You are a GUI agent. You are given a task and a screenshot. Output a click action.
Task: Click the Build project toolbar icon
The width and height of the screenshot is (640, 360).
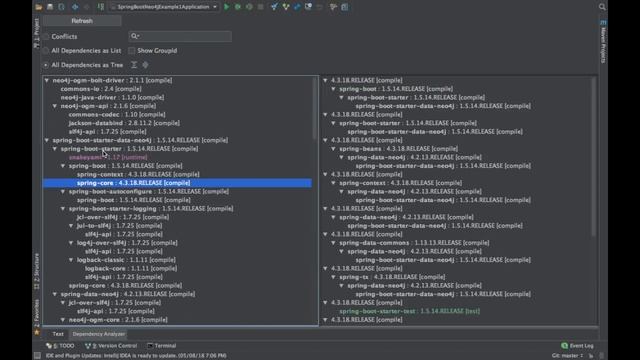click(x=100, y=7)
